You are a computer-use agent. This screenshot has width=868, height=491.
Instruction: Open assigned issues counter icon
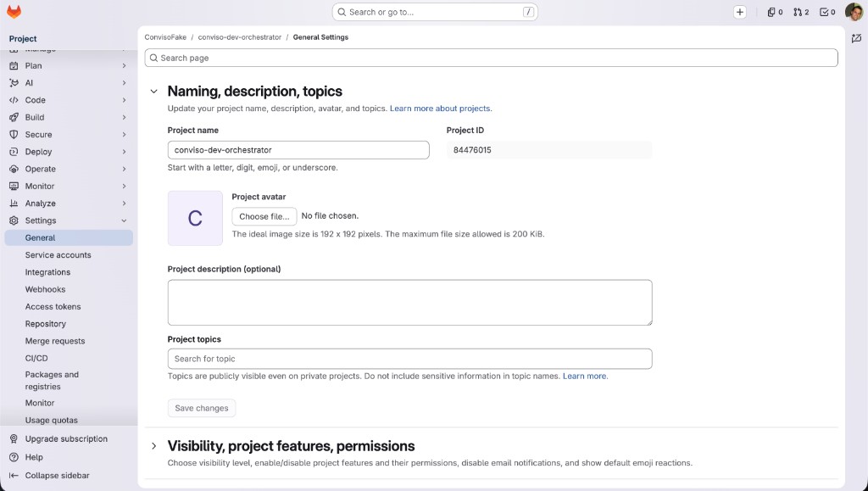coord(775,12)
